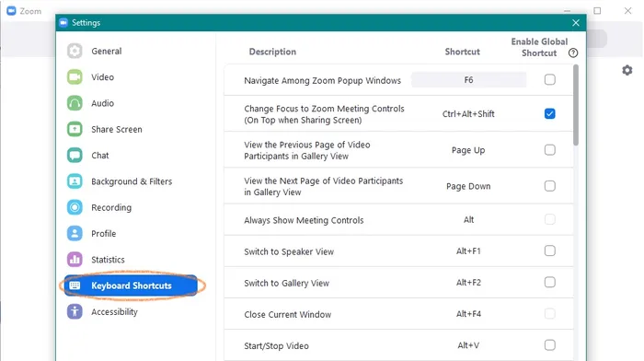644x361 pixels.
Task: Click the Share Screen icon
Action: click(75, 129)
